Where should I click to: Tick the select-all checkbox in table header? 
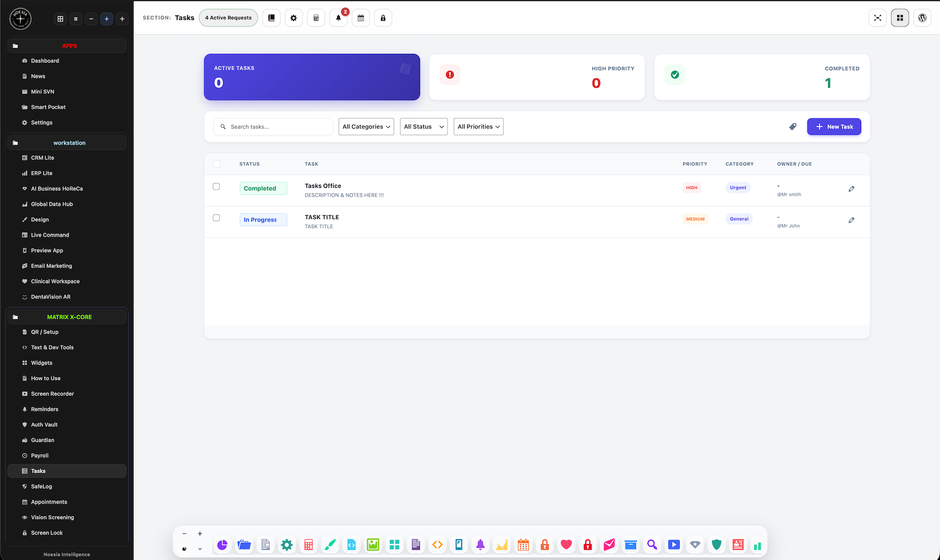[217, 163]
